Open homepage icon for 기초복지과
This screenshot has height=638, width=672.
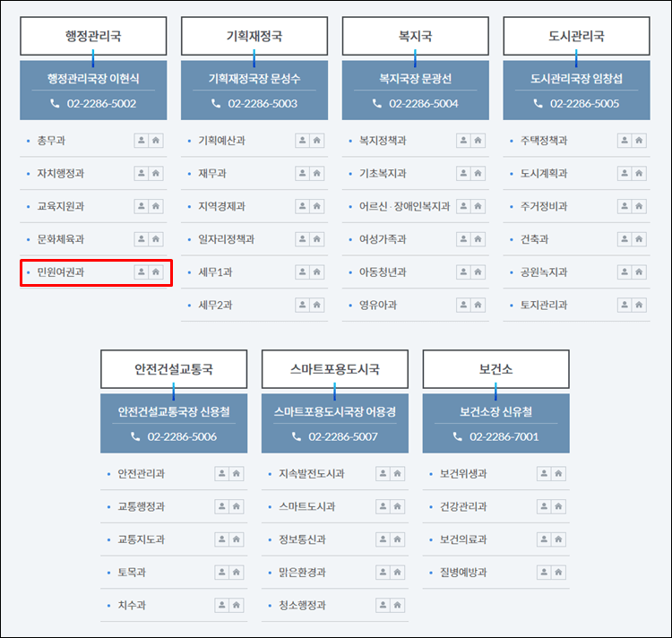click(x=478, y=173)
